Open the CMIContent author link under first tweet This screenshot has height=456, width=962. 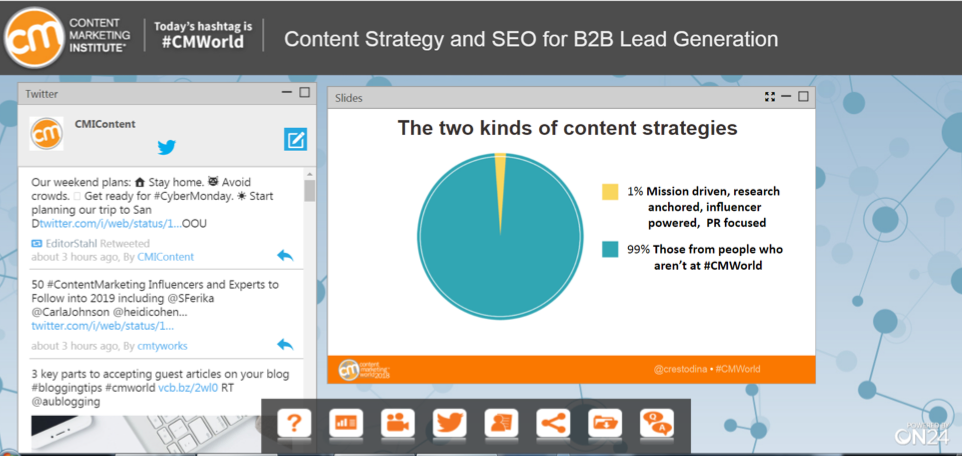[x=166, y=257]
